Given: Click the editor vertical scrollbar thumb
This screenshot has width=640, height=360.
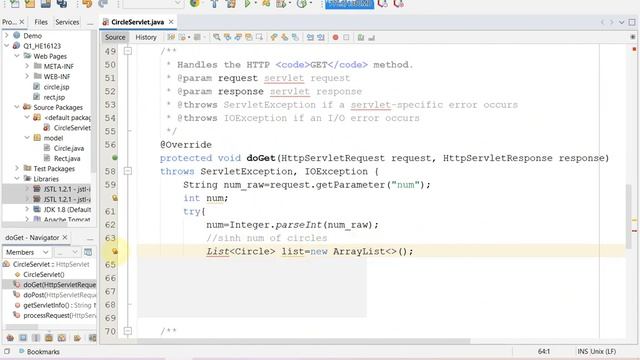Looking at the screenshot, I should (629, 216).
